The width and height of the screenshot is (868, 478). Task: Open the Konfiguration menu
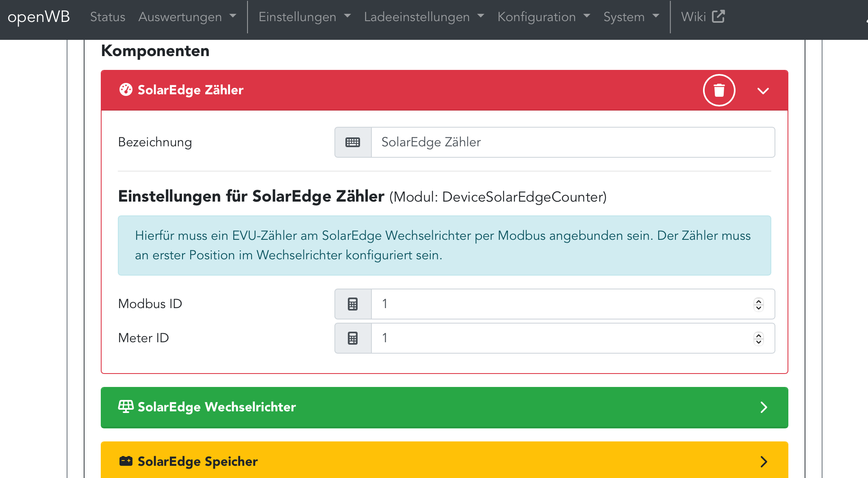pos(543,17)
